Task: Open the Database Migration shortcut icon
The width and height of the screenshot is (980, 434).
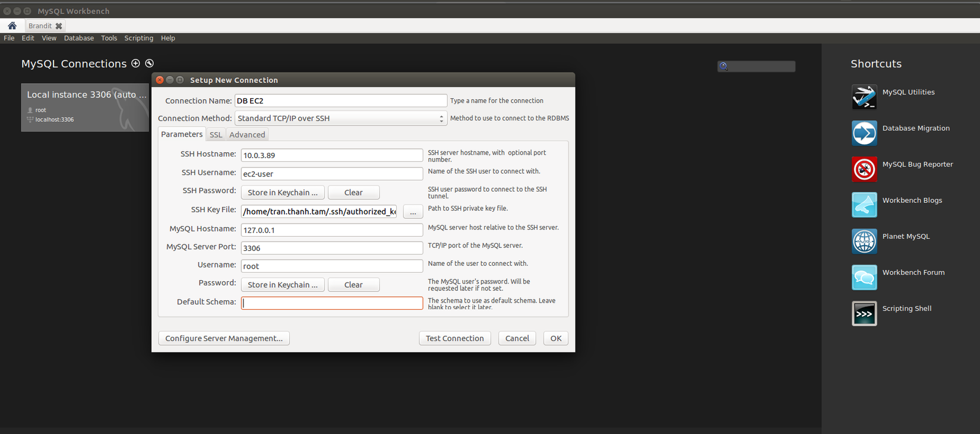Action: pos(864,133)
